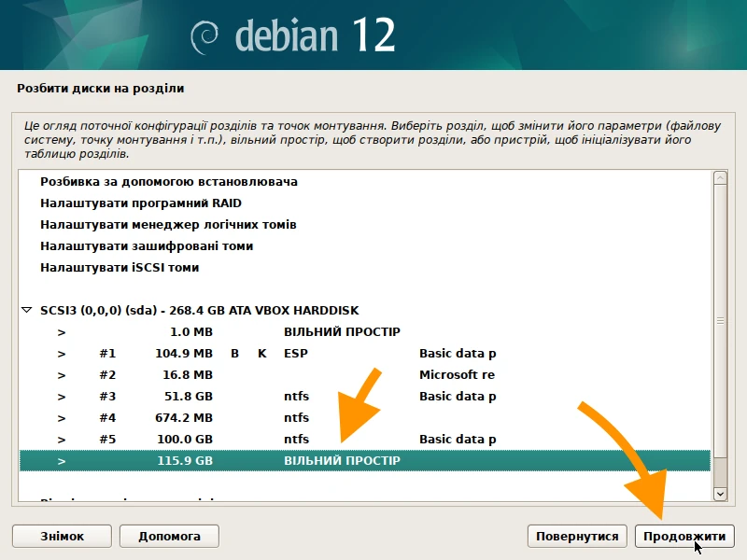Image resolution: width=747 pixels, height=560 pixels.
Task: Select the 115.9 GB ВІЛЬНИЙ ПРОСТІР row
Action: click(x=365, y=460)
